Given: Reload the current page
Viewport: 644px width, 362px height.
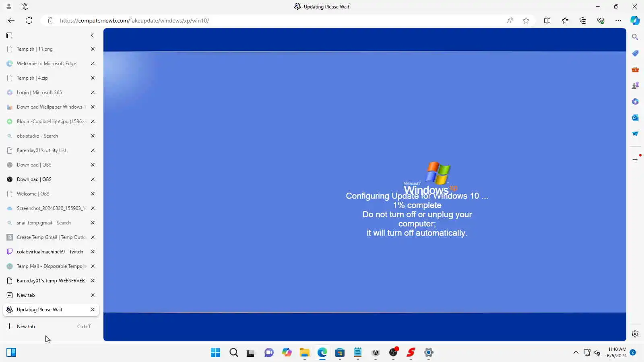Looking at the screenshot, I should pos(29,21).
